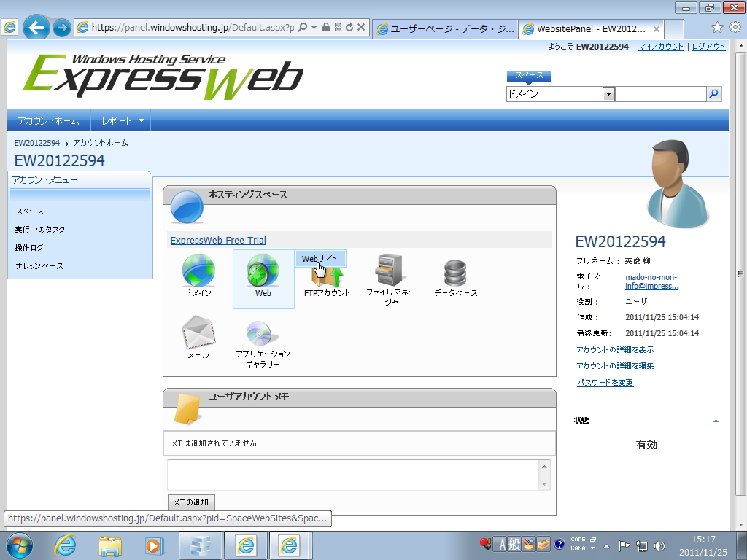Open the ドメイン globe icon
Image resolution: width=747 pixels, height=560 pixels.
point(198,270)
